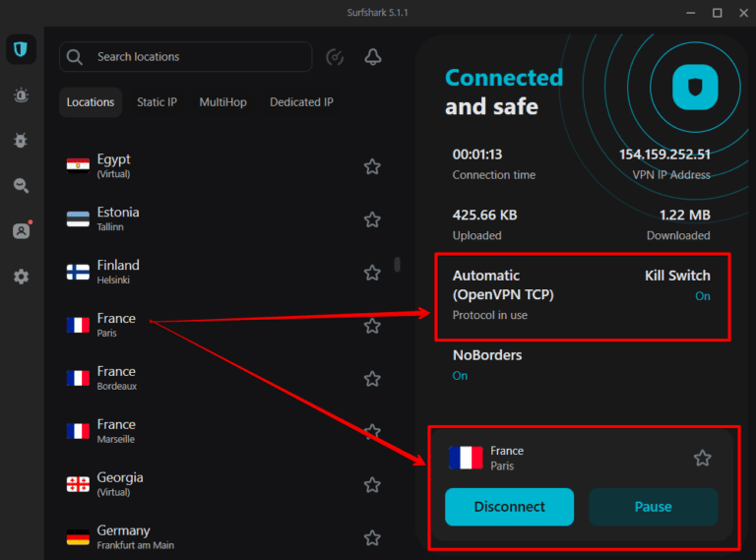Open the Alternative ID person icon
This screenshot has height=560, width=756.
[21, 231]
